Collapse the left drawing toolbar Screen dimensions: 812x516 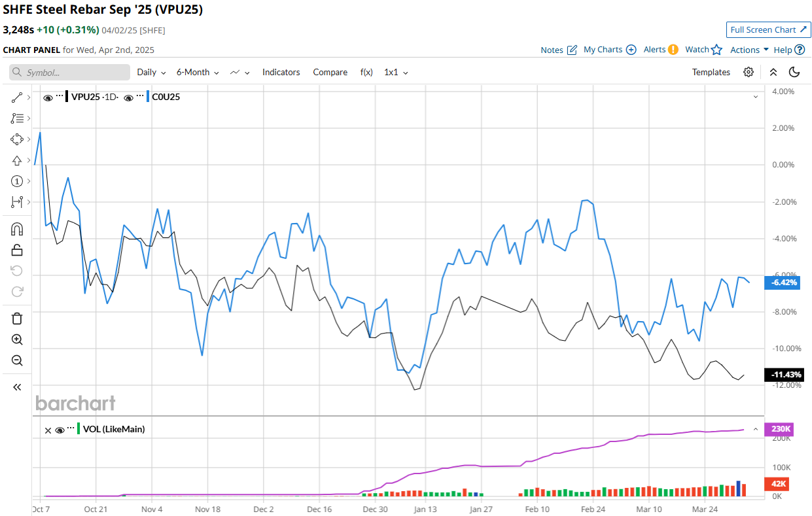point(17,387)
